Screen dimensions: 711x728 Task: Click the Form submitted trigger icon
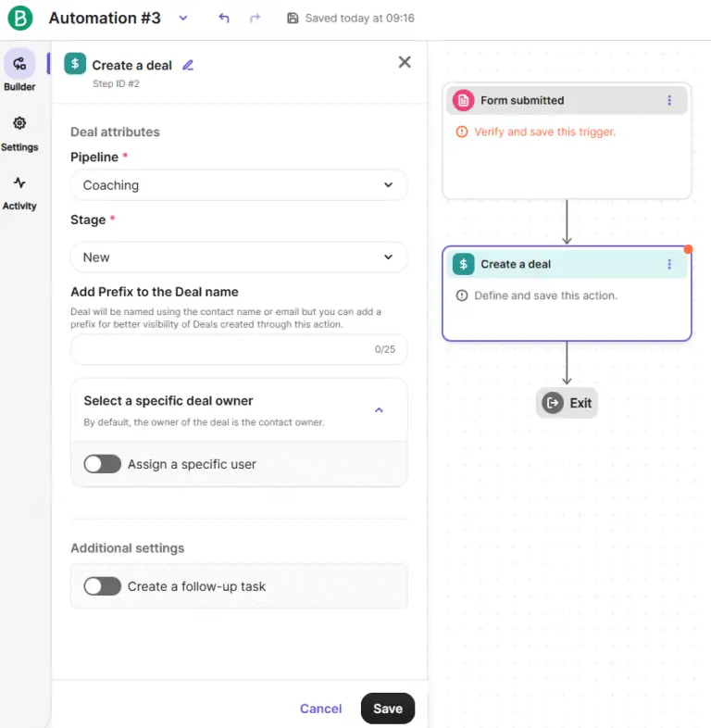(463, 100)
